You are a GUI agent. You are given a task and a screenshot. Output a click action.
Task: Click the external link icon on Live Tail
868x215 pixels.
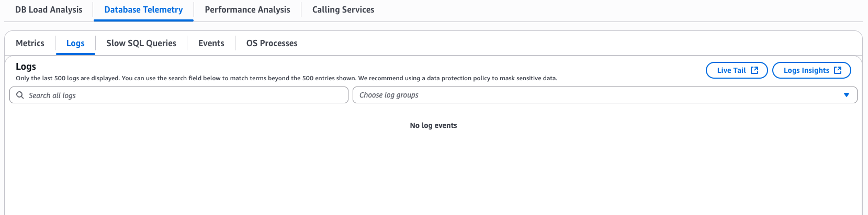(x=754, y=70)
